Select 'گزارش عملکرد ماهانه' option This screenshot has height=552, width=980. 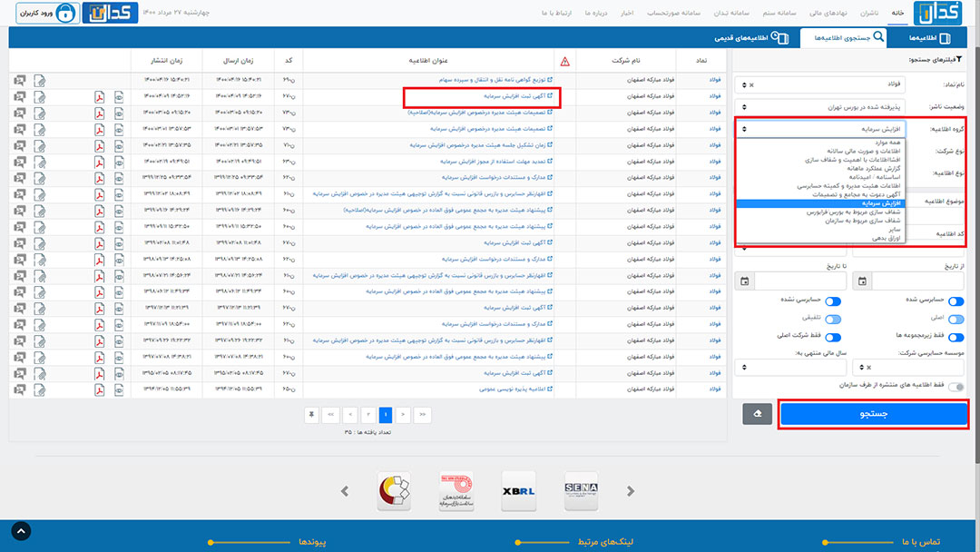(874, 168)
